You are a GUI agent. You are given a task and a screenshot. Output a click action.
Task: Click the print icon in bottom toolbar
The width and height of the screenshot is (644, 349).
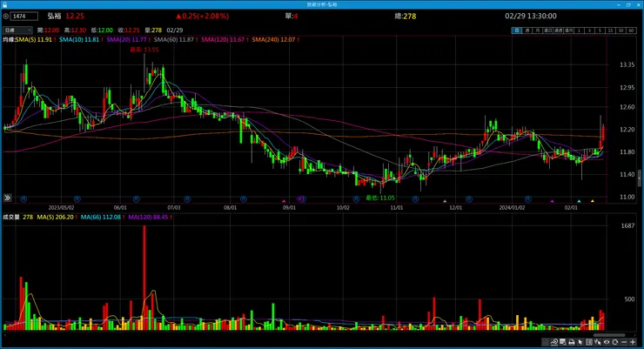pos(572,342)
